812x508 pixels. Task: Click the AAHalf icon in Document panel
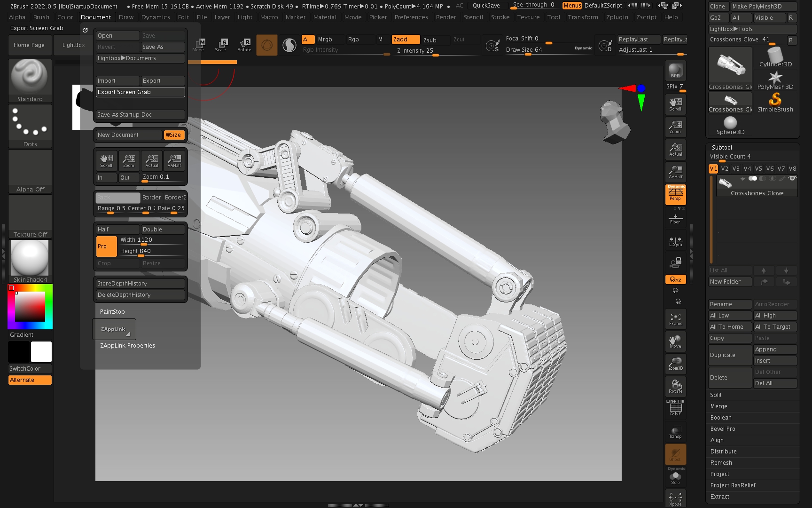click(x=174, y=161)
